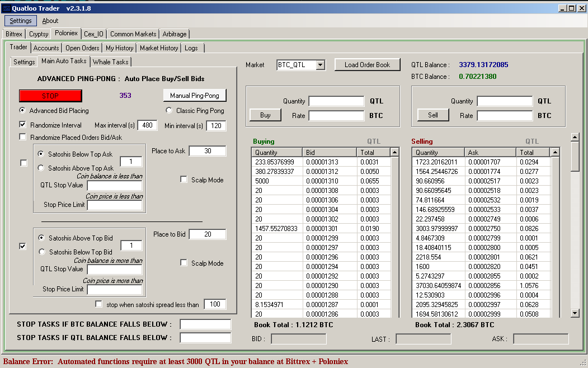
Task: Open the Settings sub-tab beside Main Auto Tasks
Action: point(24,62)
